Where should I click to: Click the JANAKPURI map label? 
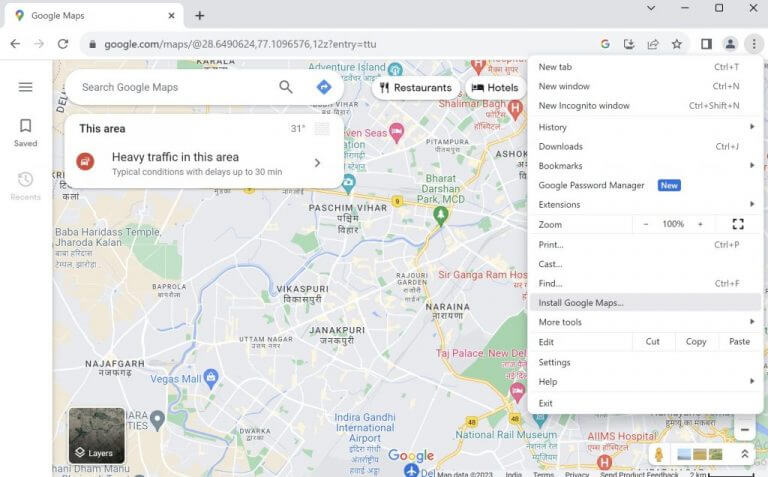tap(337, 330)
